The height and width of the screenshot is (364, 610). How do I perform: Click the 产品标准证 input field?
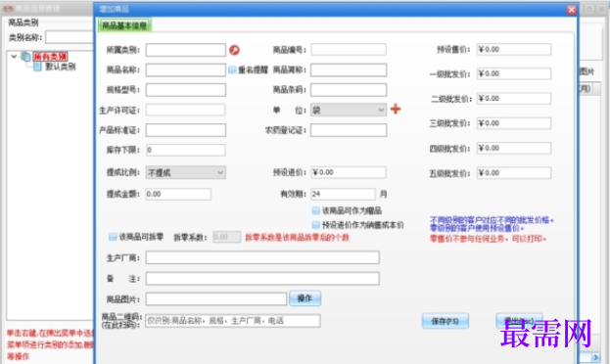[x=186, y=130]
